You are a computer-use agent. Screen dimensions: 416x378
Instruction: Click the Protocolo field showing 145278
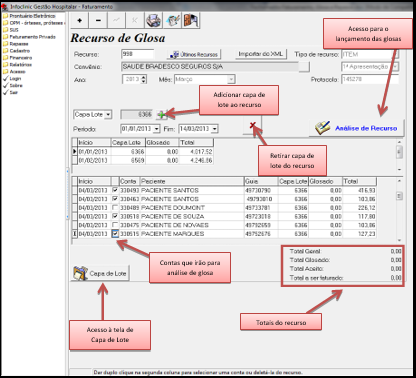coord(370,79)
